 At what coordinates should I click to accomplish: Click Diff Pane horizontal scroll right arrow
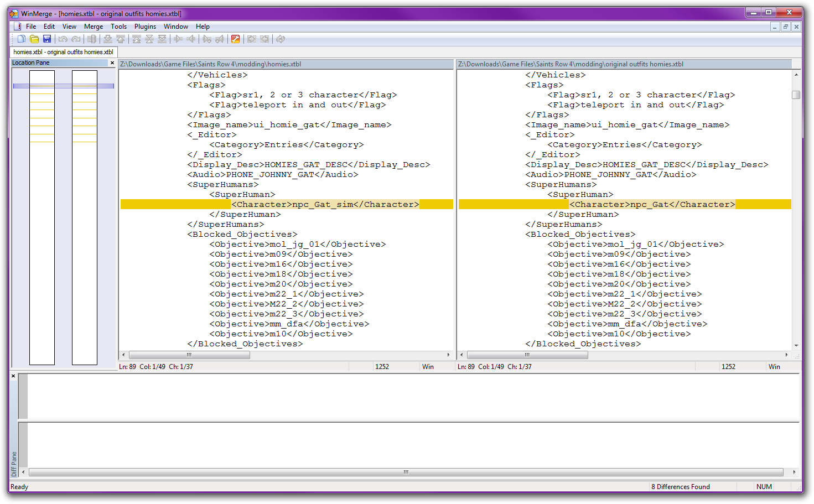coord(794,472)
